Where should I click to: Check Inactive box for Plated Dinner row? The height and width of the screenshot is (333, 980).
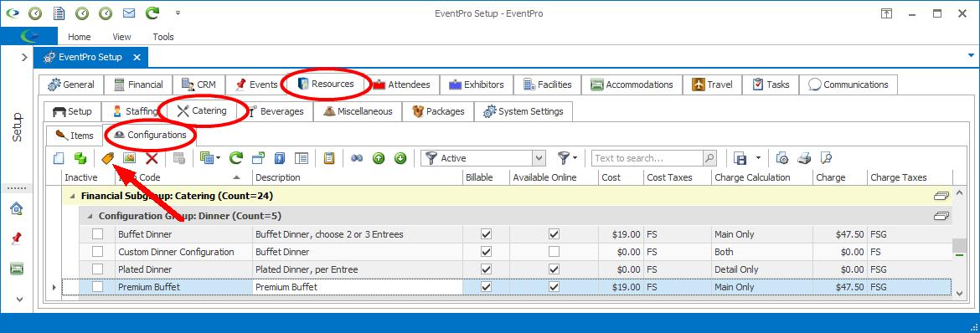(98, 269)
